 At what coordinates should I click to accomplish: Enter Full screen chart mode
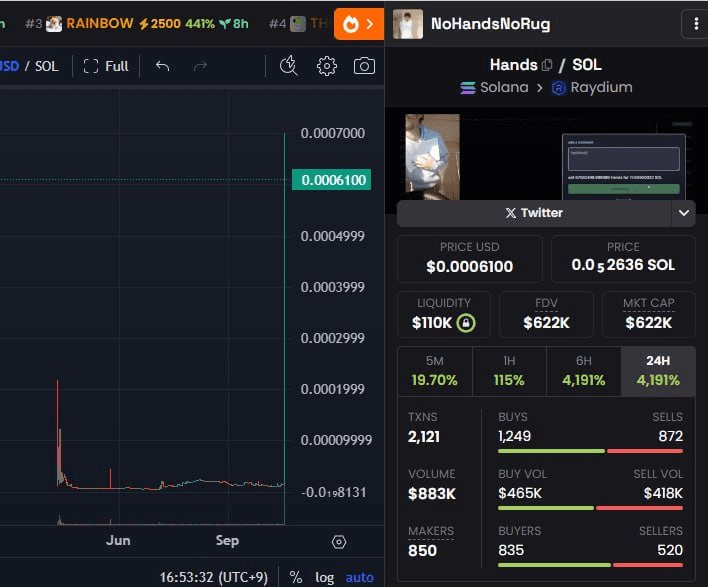(106, 66)
